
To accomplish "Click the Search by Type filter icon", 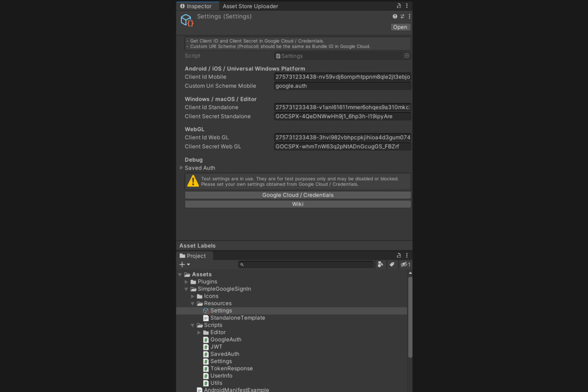I will pyautogui.click(x=381, y=265).
